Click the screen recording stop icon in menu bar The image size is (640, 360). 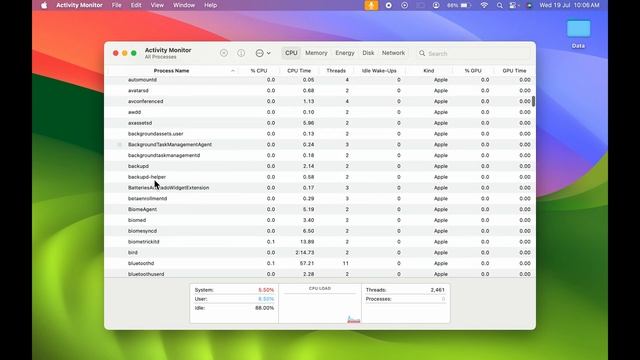click(x=389, y=5)
